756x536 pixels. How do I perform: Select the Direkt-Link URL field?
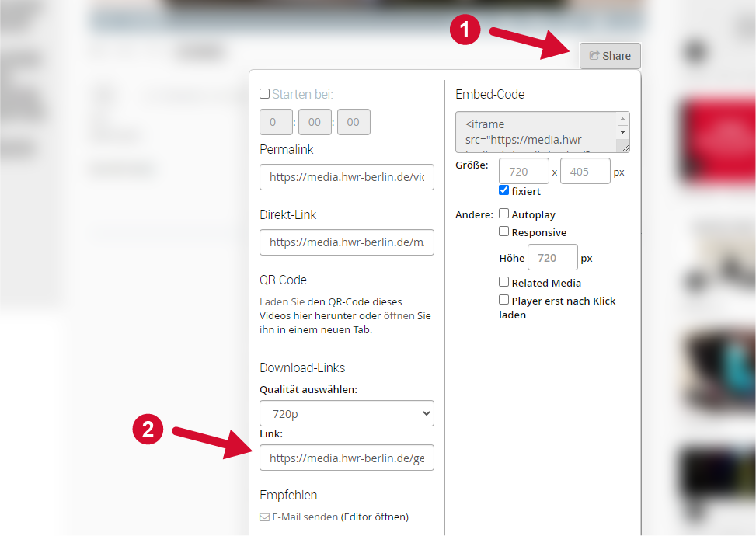tap(347, 242)
